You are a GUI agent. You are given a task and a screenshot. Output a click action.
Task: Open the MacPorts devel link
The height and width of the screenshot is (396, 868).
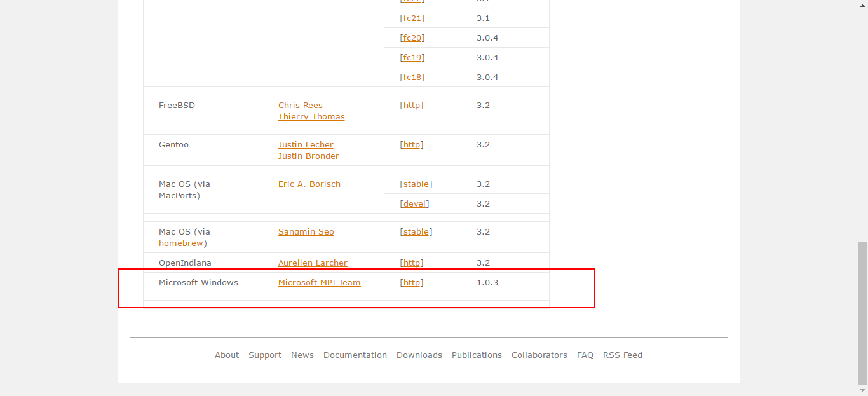pos(414,203)
